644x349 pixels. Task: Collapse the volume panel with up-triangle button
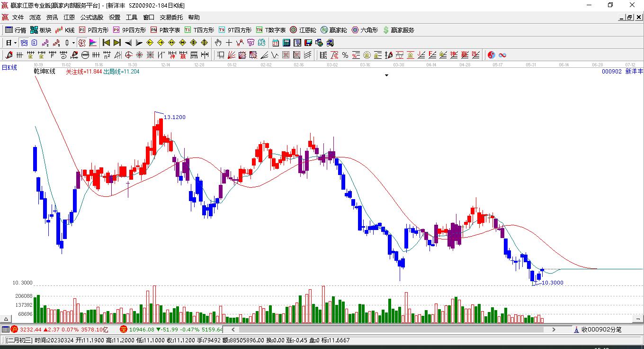7,319
